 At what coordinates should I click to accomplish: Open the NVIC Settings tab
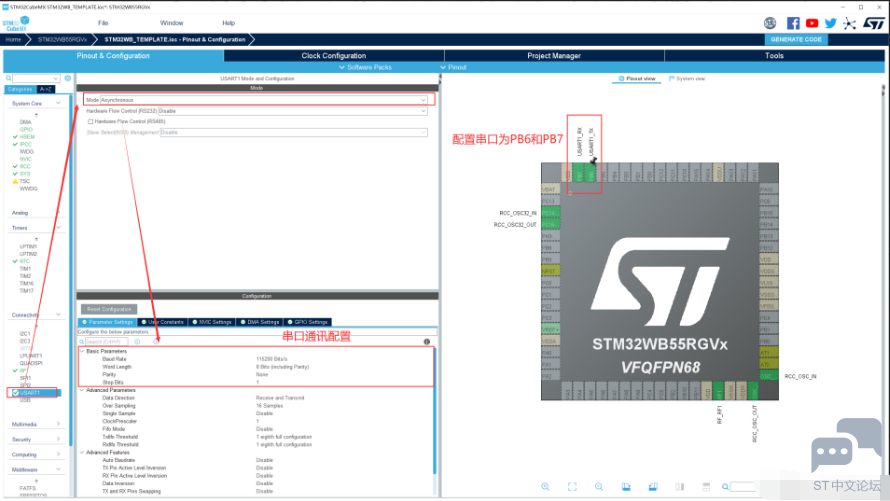(x=212, y=322)
